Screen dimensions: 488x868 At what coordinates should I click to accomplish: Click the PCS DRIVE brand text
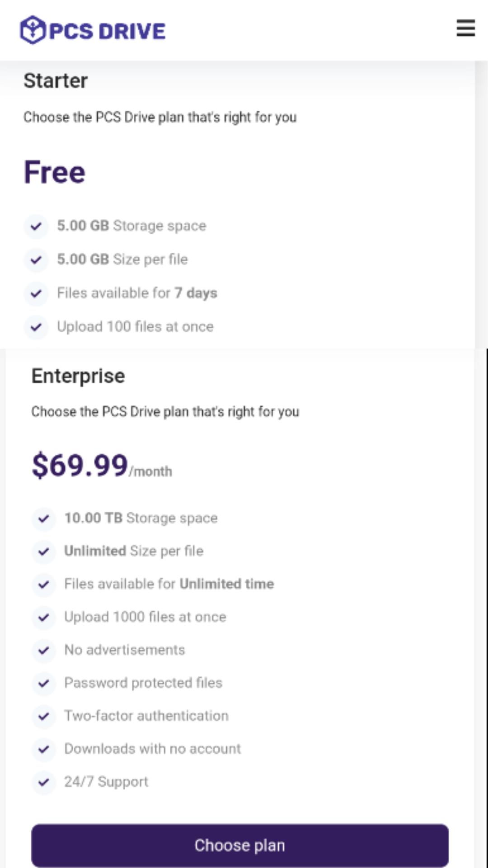[107, 31]
